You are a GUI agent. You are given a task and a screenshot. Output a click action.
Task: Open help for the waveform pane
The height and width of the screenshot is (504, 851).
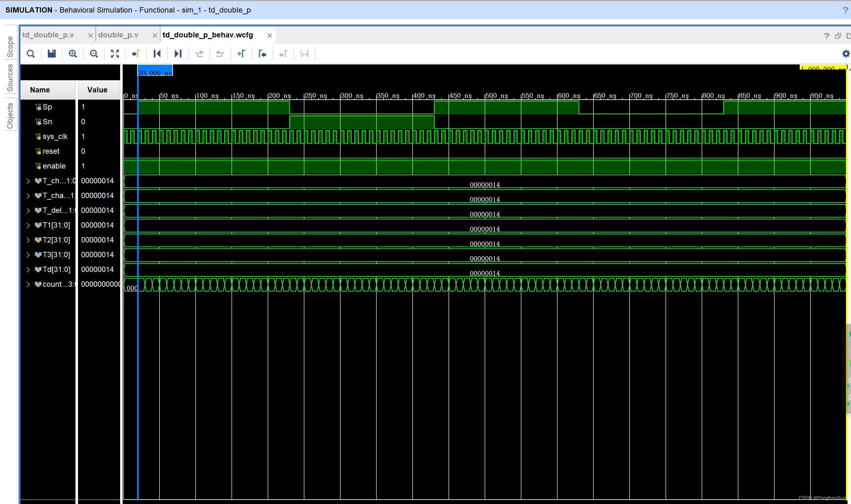click(x=826, y=36)
